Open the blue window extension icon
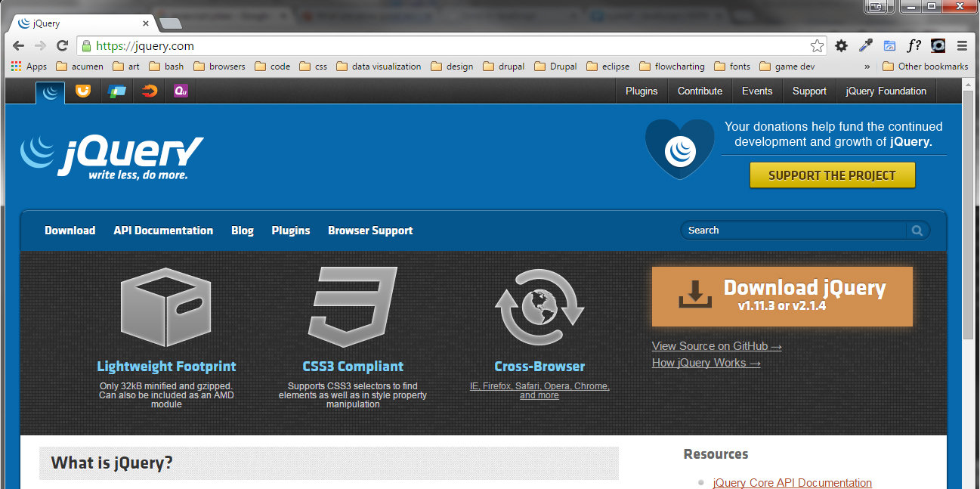 pos(890,46)
